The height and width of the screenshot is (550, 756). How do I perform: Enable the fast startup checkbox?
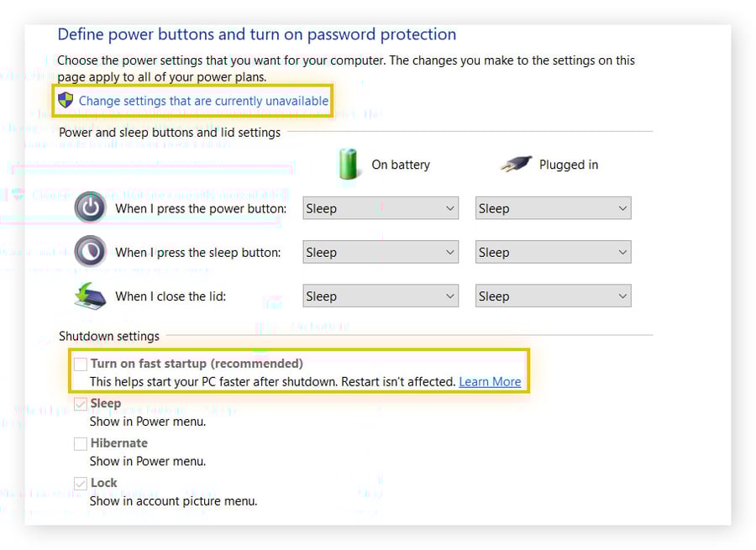(81, 364)
